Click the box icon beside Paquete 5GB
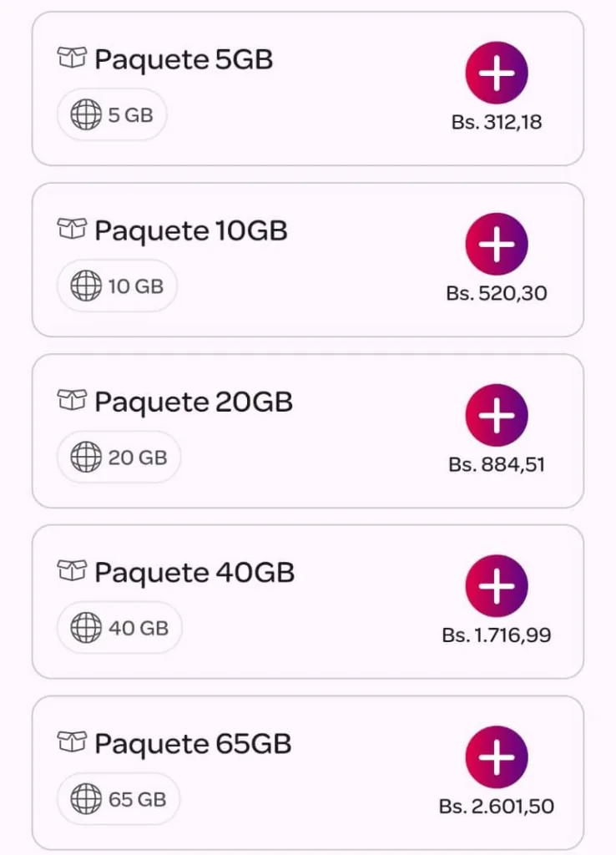616x855 pixels. click(x=72, y=58)
